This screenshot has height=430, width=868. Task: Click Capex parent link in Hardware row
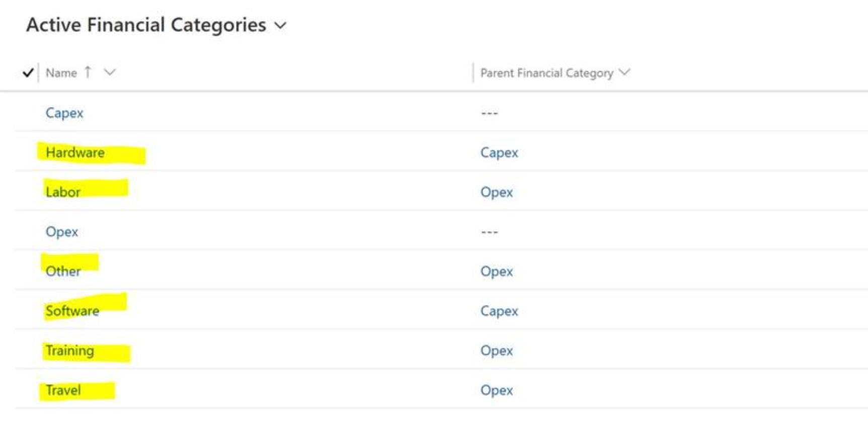[499, 152]
